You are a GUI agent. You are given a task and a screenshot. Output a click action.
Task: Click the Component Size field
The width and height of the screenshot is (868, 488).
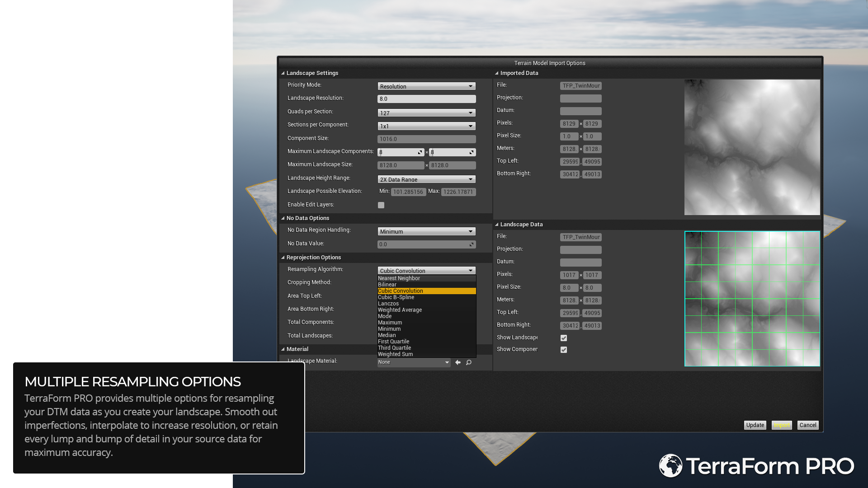tap(427, 139)
